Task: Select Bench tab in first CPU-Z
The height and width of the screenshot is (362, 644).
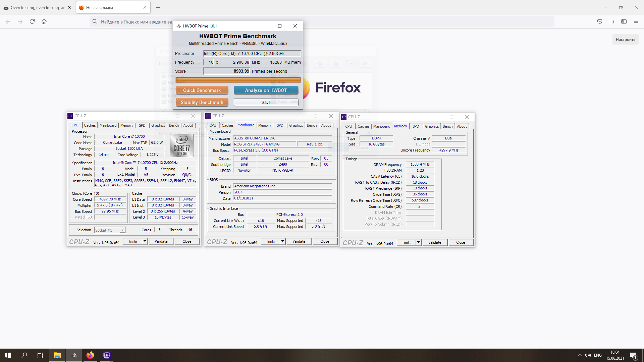Action: point(174,125)
